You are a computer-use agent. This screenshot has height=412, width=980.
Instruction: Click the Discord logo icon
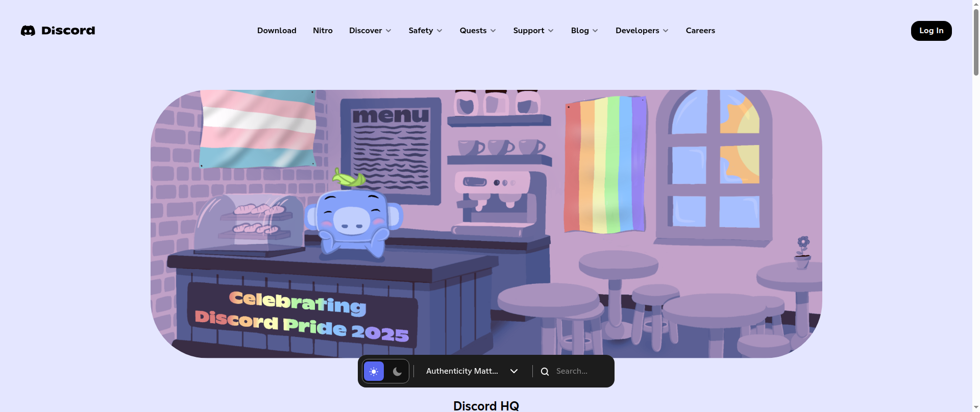pyautogui.click(x=28, y=31)
